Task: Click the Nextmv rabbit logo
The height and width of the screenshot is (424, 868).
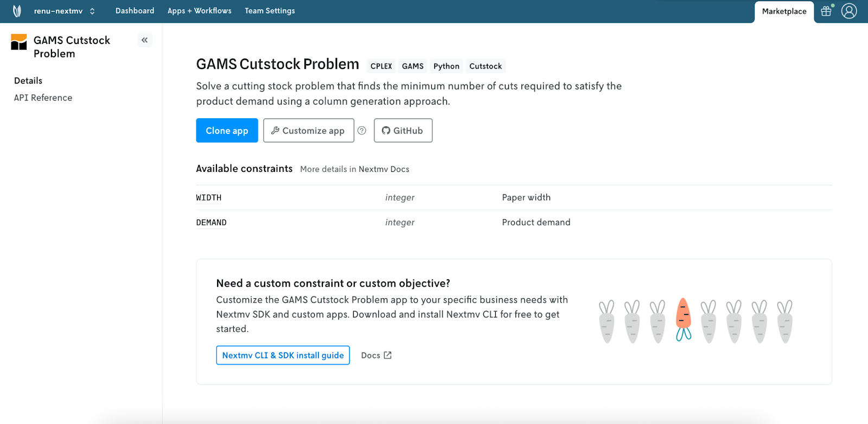Action: pyautogui.click(x=17, y=11)
